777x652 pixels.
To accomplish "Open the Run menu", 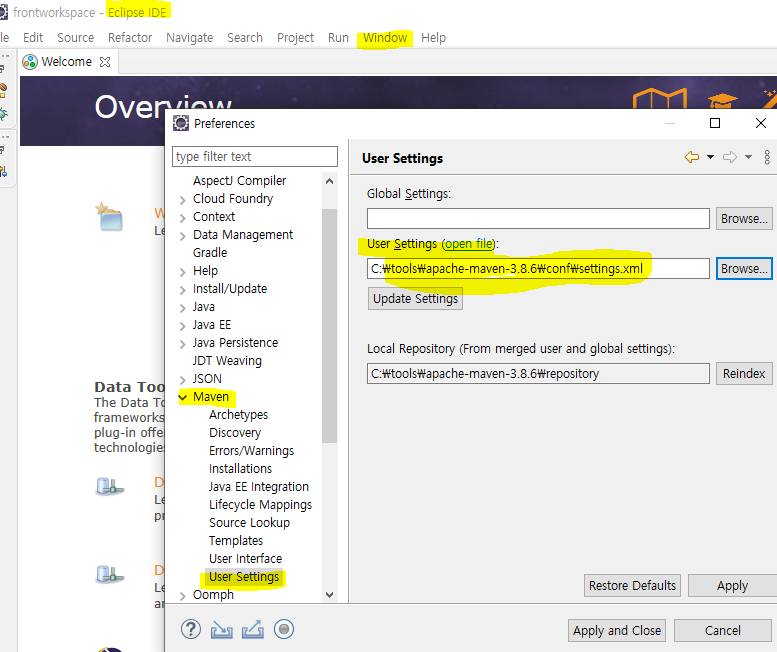I will point(338,38).
